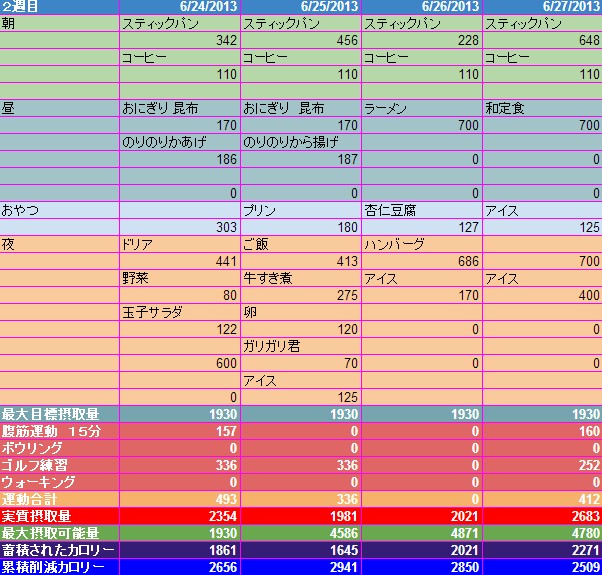Click the exercise total 412
The image size is (602, 575).
[543, 499]
